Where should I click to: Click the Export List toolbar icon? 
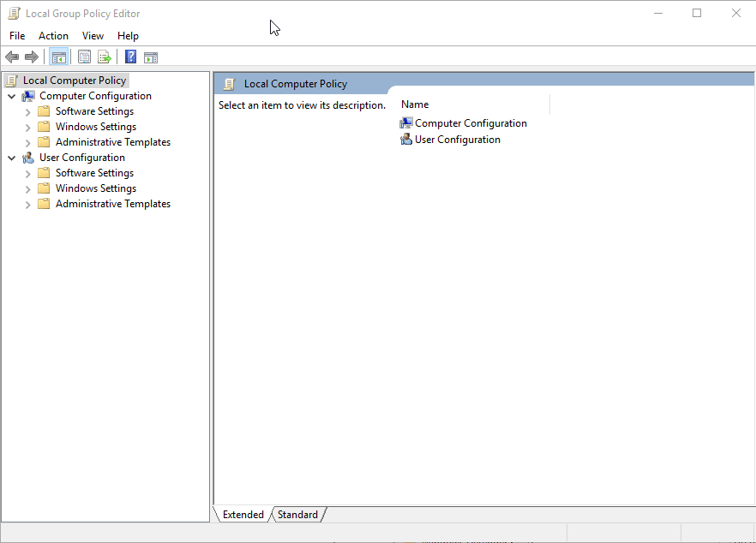(105, 57)
